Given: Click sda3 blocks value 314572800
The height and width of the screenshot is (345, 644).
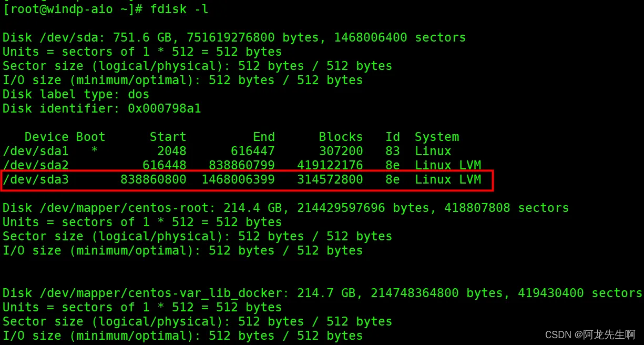Looking at the screenshot, I should click(330, 180).
